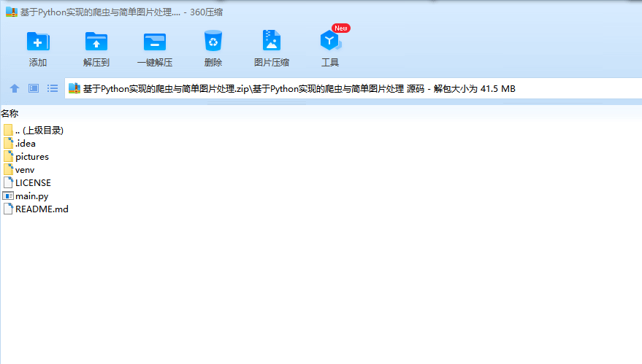Viewport: 642px width, 364px height.
Task: Select the '.. (上级目录)' entry
Action: click(39, 131)
